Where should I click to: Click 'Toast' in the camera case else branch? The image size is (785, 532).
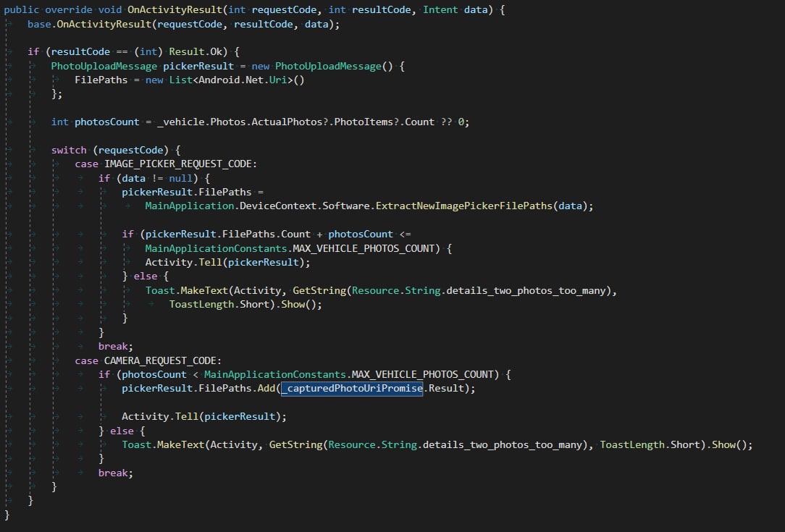tap(136, 445)
